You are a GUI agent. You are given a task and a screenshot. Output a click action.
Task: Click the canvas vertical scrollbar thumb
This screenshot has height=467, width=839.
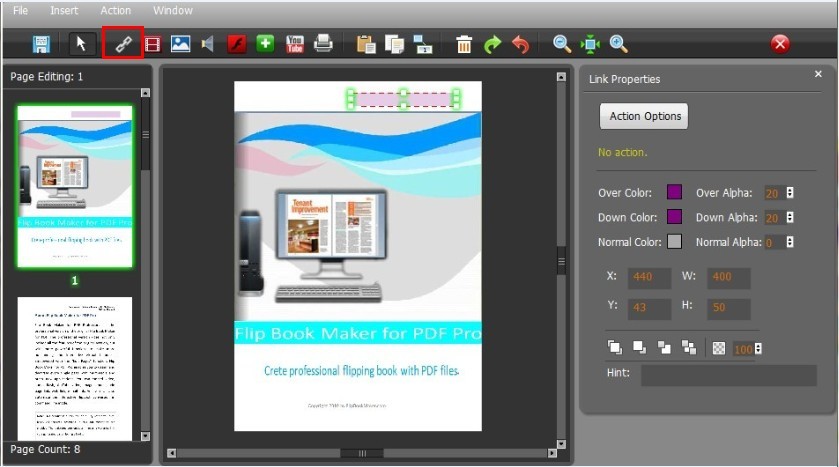(561, 261)
